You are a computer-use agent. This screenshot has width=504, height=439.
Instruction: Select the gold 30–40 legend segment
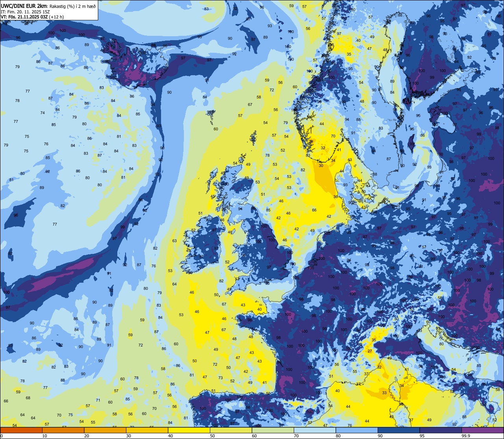[x=147, y=430]
